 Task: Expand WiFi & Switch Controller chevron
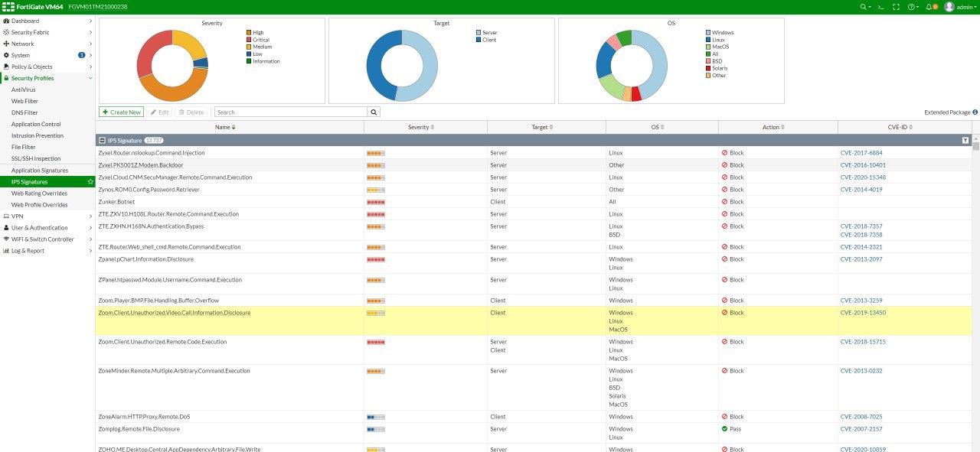click(90, 239)
